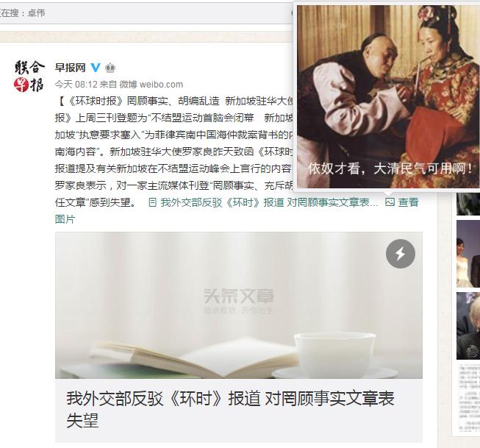Click the blurred text document thumbnail in sidebar

pos(468,399)
